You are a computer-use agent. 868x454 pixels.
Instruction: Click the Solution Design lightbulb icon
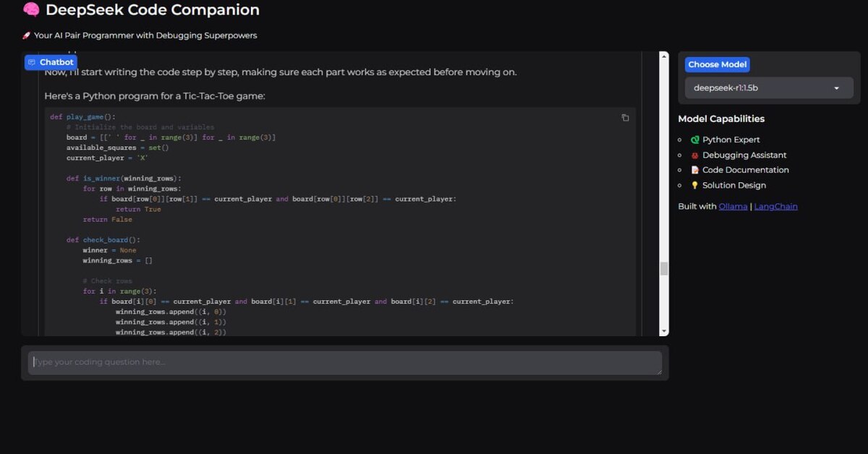[x=695, y=186]
